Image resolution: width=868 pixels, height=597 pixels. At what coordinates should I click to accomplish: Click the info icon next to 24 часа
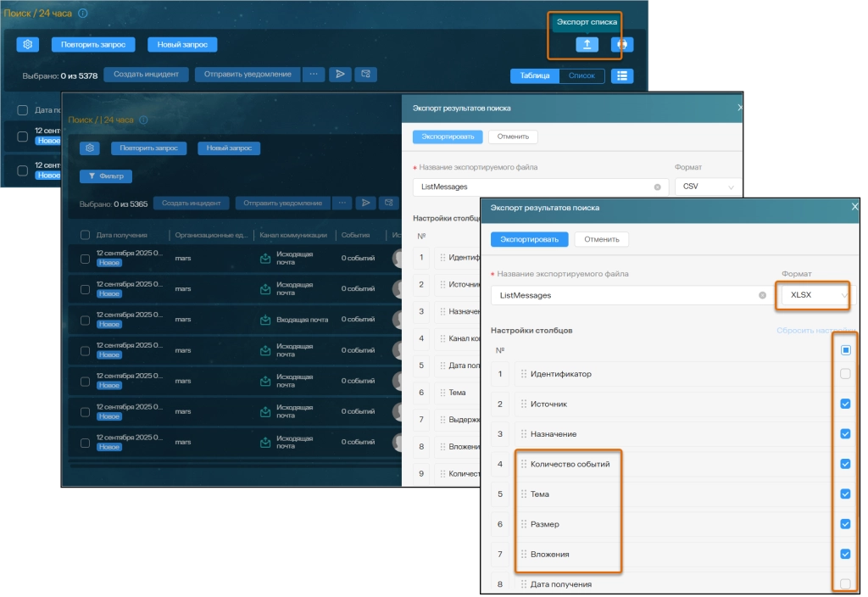coord(82,14)
